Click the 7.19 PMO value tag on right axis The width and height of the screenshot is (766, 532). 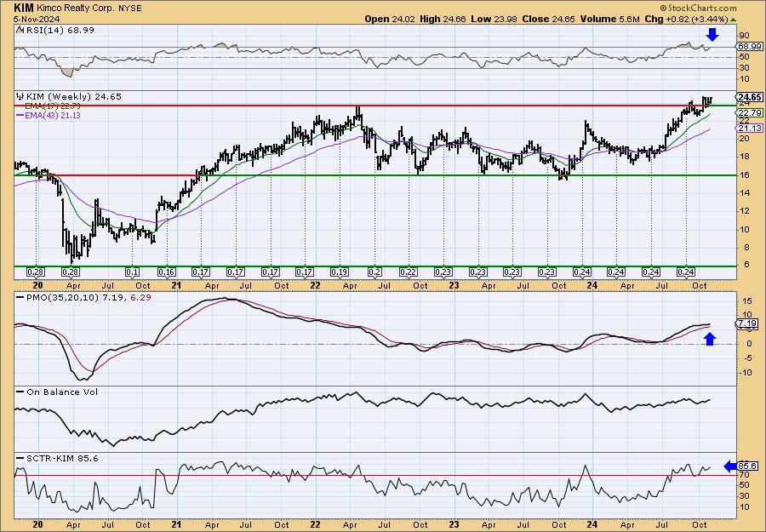tap(748, 323)
